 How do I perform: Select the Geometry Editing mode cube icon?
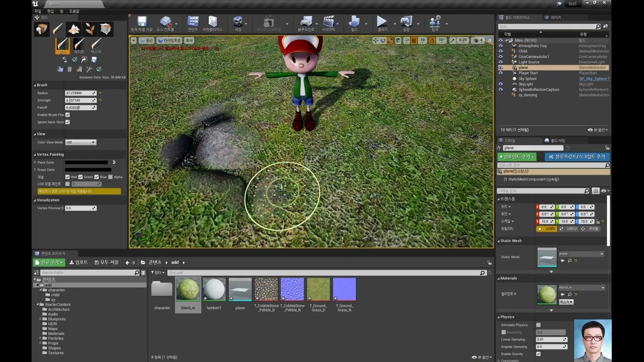106,29
